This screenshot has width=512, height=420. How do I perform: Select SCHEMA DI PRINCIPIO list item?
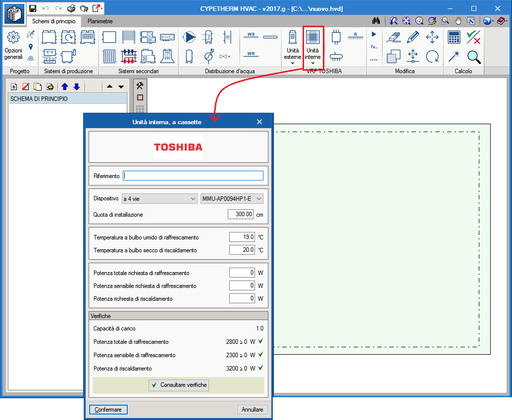67,98
